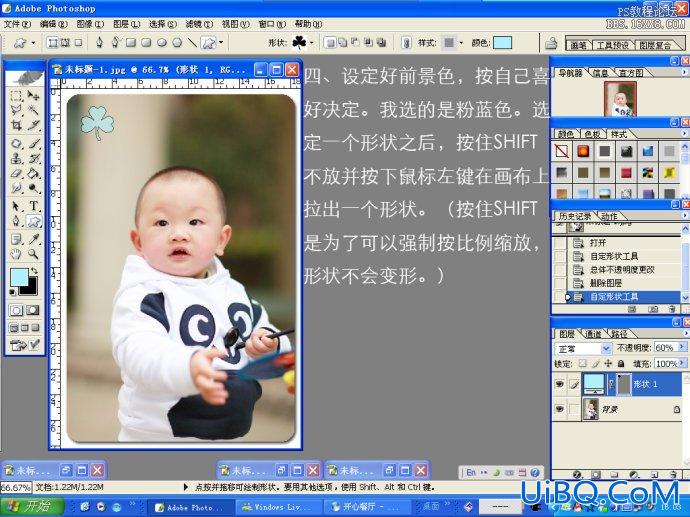Select the Notes tool
690x517 pixels.
16,239
